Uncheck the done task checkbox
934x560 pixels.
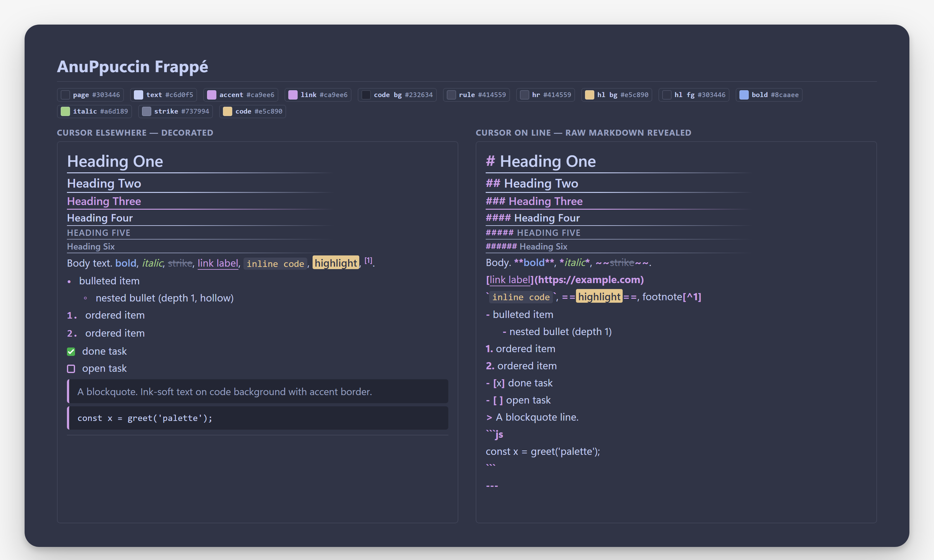coord(71,352)
